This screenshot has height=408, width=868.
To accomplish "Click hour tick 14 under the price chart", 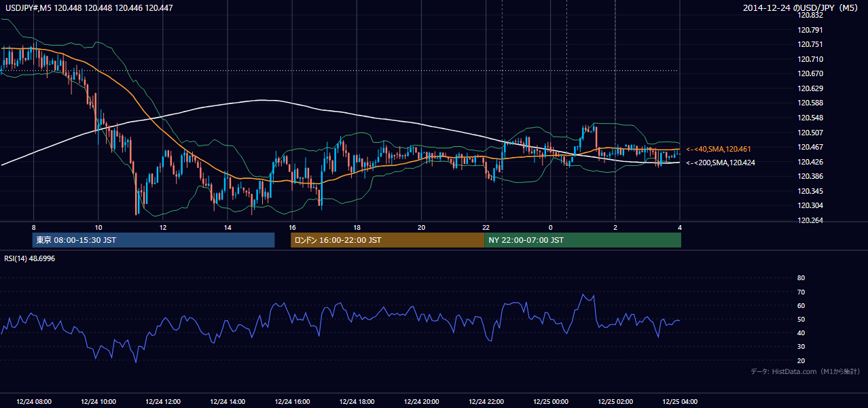I will tap(228, 227).
